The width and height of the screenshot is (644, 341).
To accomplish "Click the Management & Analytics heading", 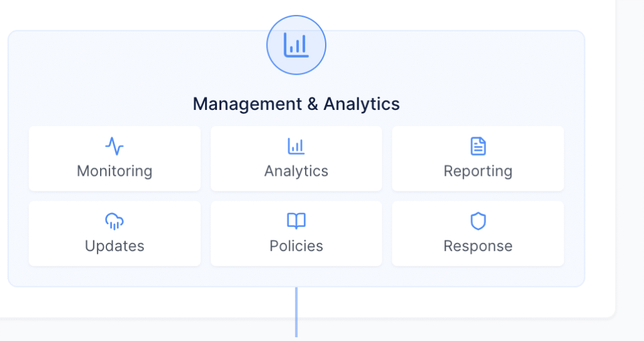I will tap(296, 104).
